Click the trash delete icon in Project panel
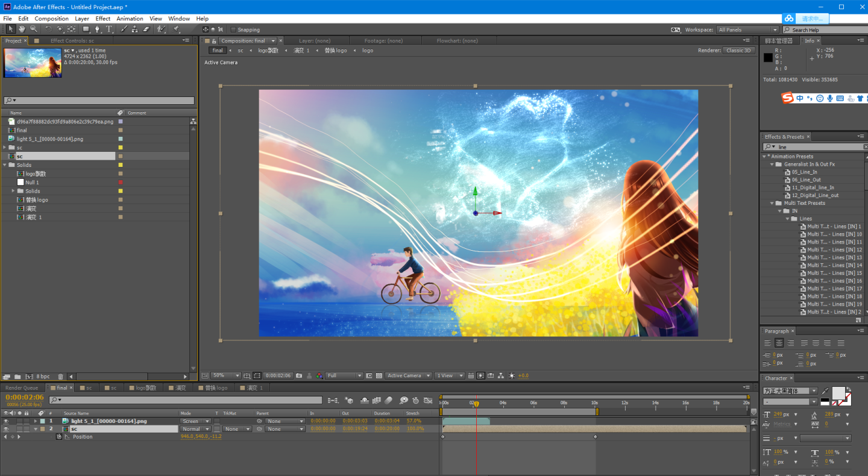This screenshot has width=868, height=476. 60,377
